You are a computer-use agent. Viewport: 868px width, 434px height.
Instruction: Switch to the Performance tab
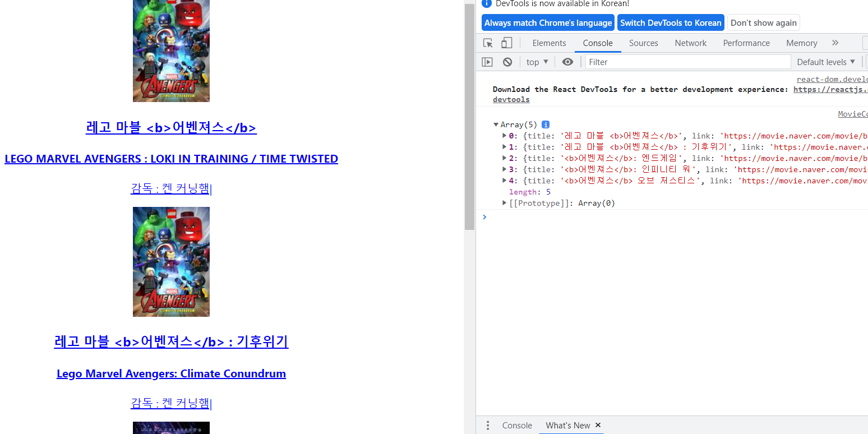tap(746, 43)
